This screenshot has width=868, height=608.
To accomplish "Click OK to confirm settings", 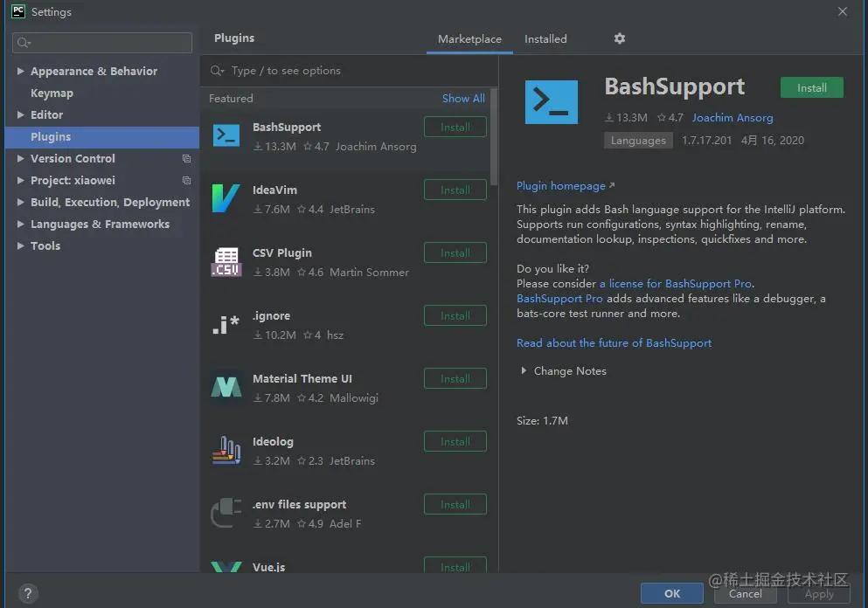I will point(672,594).
